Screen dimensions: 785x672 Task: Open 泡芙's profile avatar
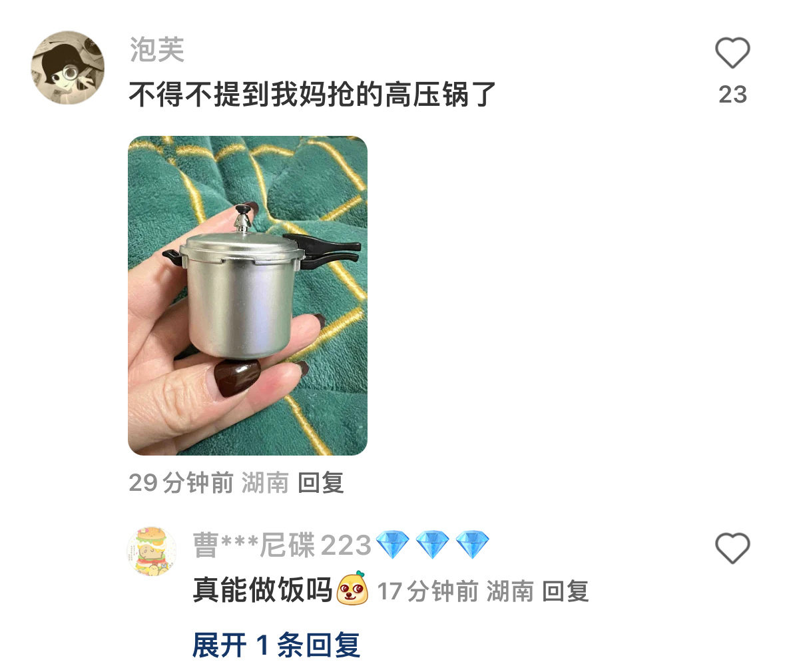(68, 68)
